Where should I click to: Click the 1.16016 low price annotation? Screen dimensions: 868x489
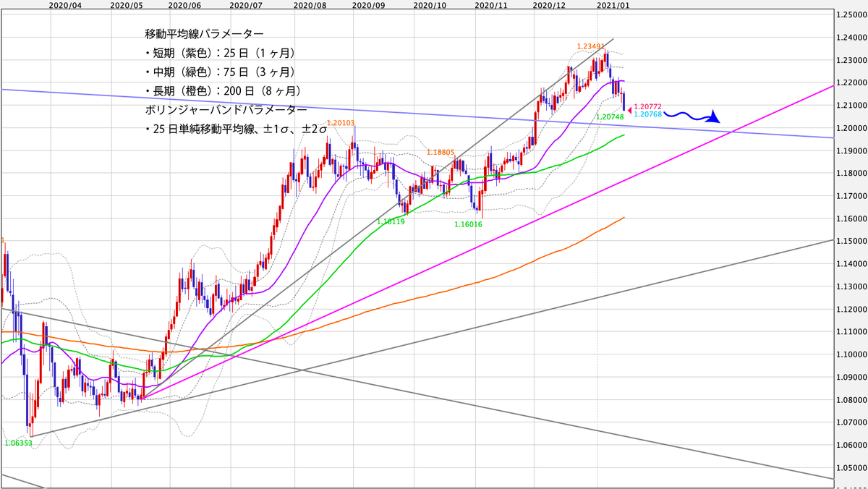pos(468,225)
